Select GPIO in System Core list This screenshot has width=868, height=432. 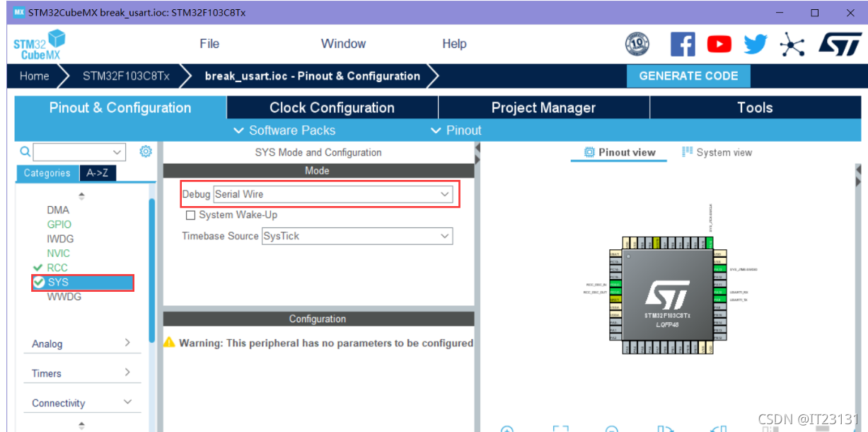point(59,224)
